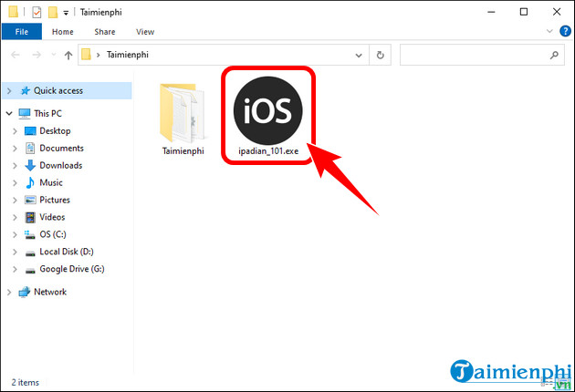Open the Share ribbon tab
Viewport: 575px width, 392px height.
point(105,32)
